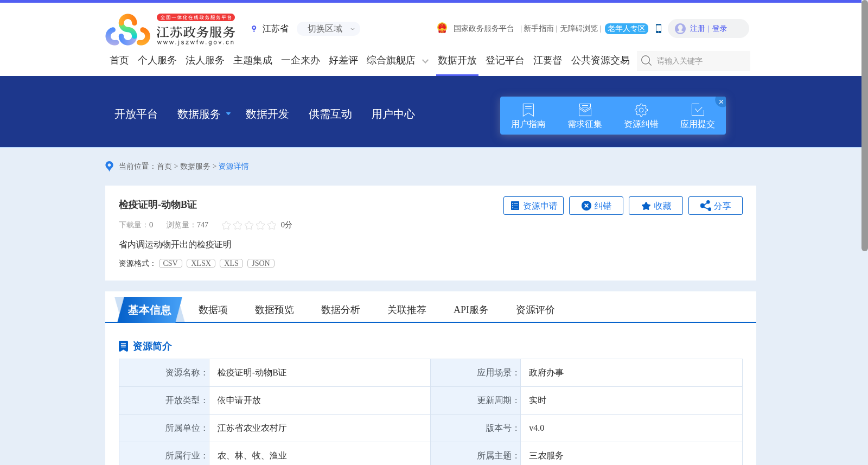
Task: Click the 老年人专区 badge
Action: click(x=627, y=29)
